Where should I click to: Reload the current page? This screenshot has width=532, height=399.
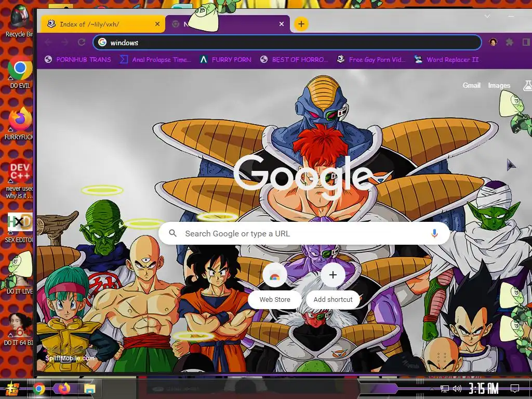point(82,43)
